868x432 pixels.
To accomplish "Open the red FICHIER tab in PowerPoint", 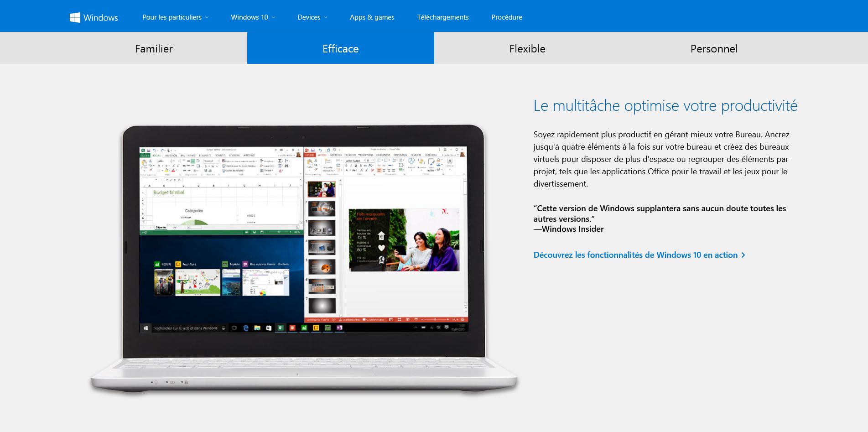I will (310, 155).
